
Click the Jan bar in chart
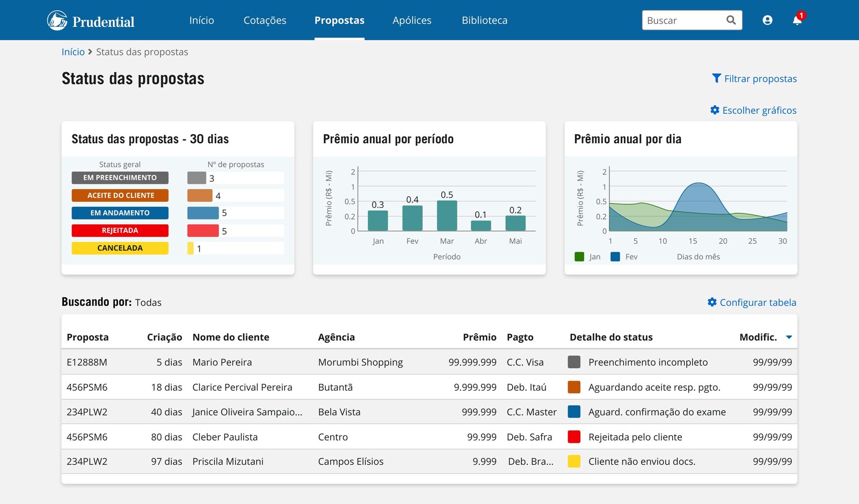[x=378, y=221]
